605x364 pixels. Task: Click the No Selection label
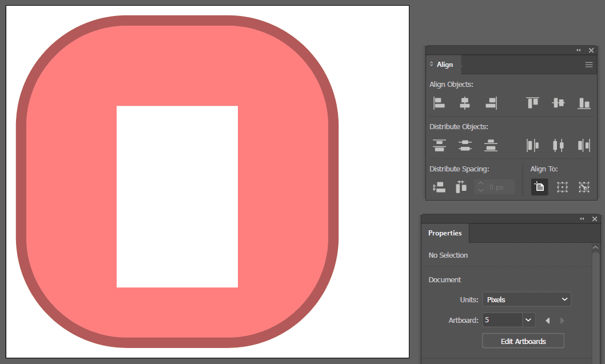click(448, 255)
